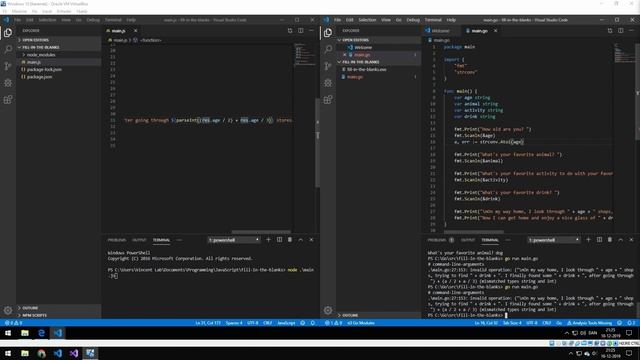
Task: Open Manage gear in right VS Code window
Action: [x=328, y=310]
